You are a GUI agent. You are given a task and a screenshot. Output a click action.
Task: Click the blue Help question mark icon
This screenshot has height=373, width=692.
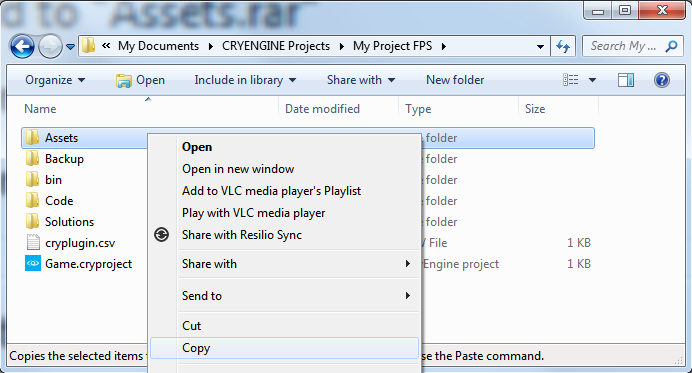point(662,80)
